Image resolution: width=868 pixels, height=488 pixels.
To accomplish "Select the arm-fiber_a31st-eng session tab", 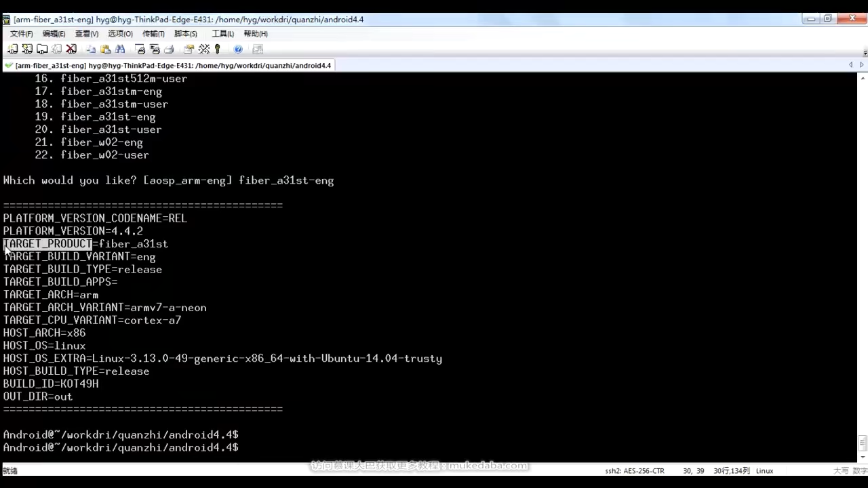I will click(x=168, y=66).
